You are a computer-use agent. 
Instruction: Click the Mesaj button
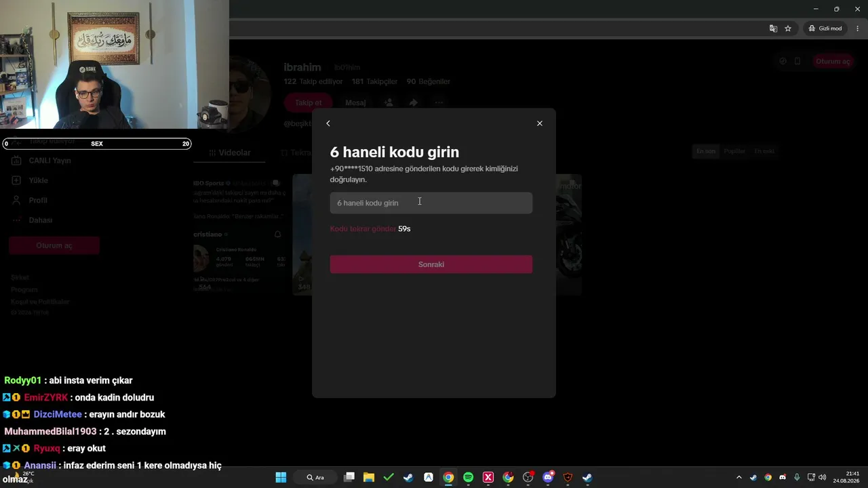click(355, 102)
